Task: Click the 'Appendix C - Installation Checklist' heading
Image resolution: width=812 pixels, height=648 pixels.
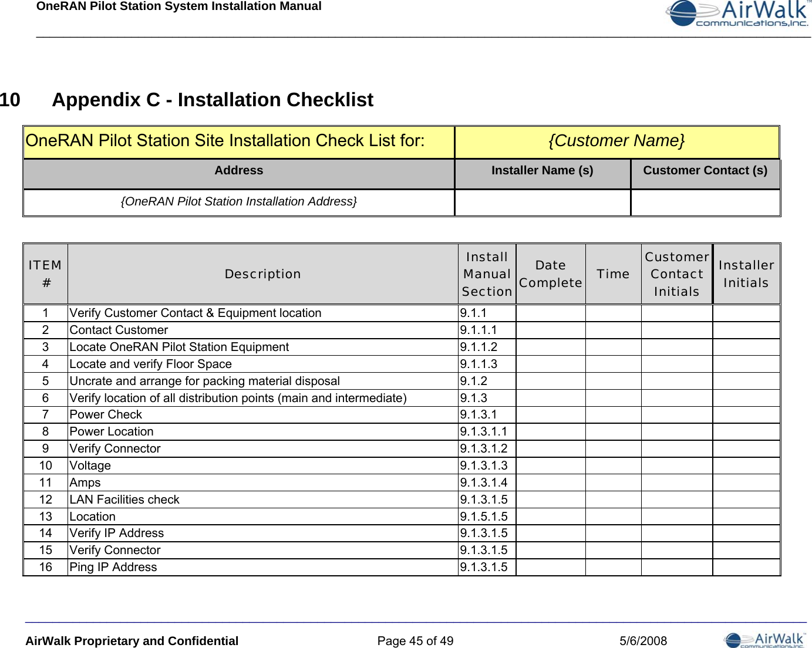Action: (x=213, y=100)
